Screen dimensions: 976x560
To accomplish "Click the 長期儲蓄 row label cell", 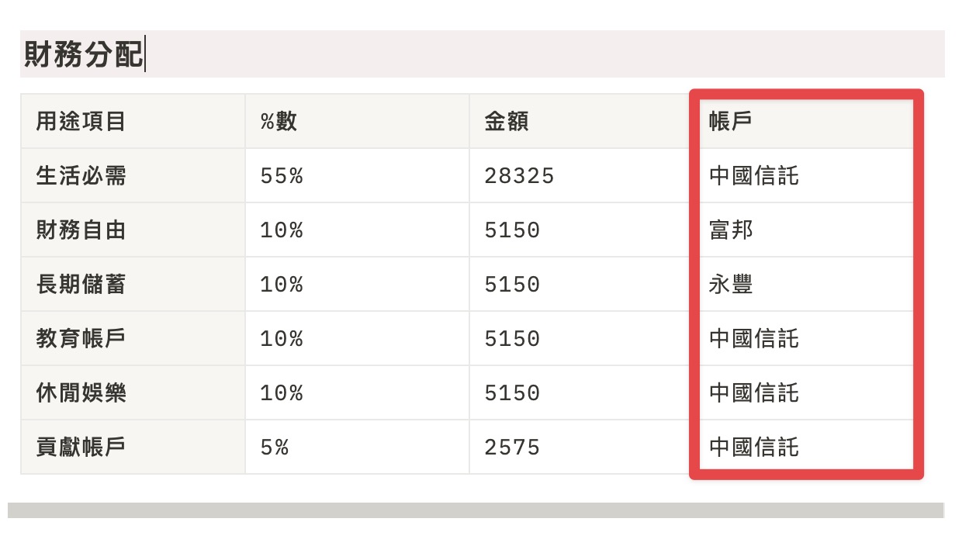I will click(133, 284).
